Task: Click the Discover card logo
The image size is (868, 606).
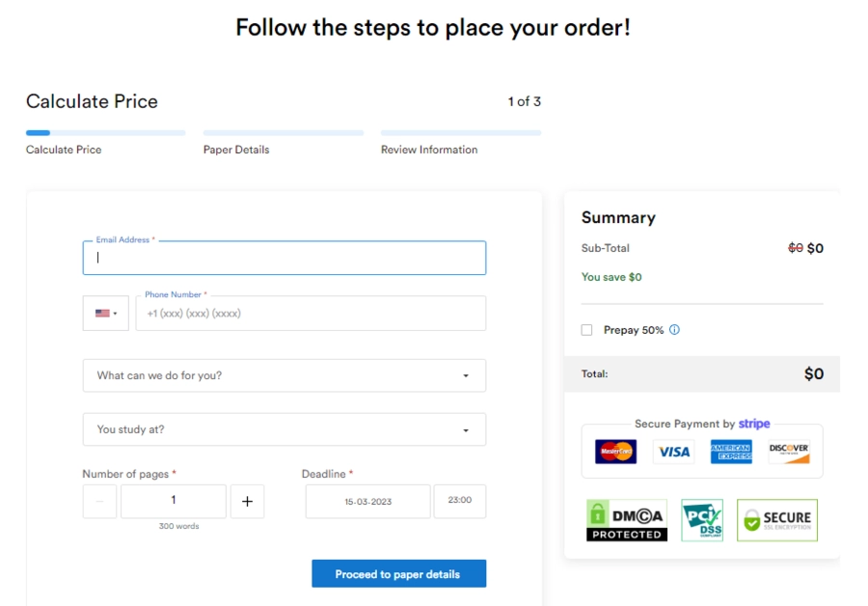Action: pos(789,452)
